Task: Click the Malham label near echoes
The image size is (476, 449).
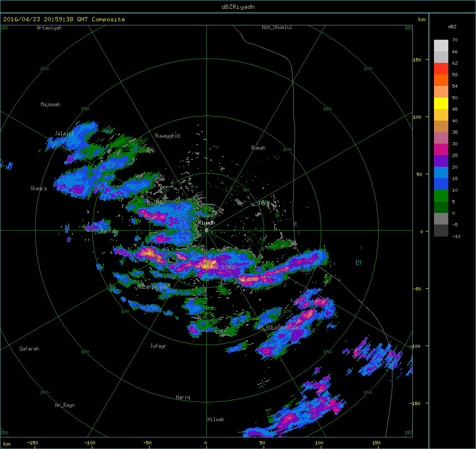Action: 156,202
